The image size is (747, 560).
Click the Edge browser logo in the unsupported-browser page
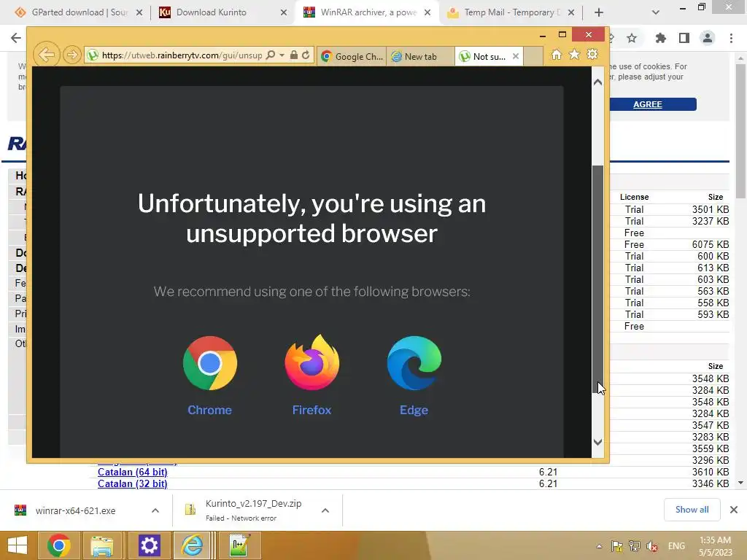click(414, 363)
